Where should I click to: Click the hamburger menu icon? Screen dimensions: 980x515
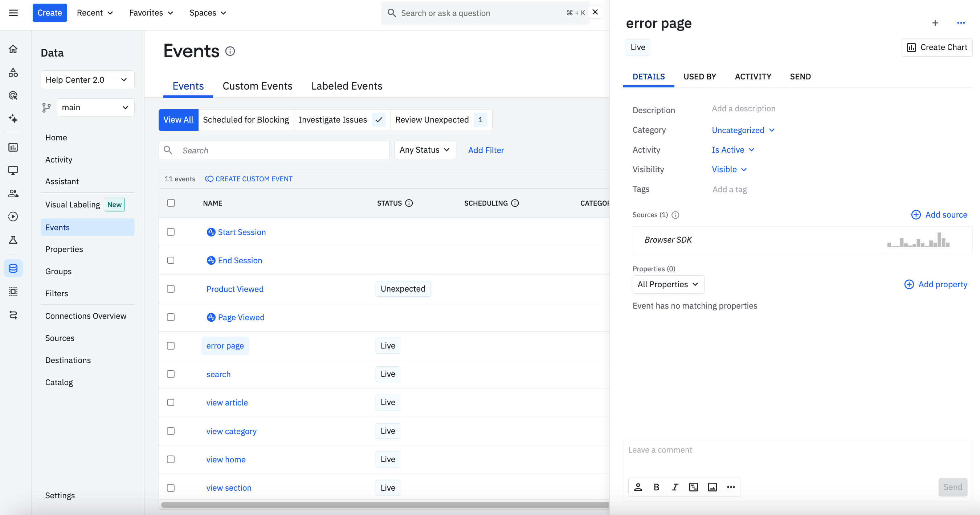tap(13, 13)
